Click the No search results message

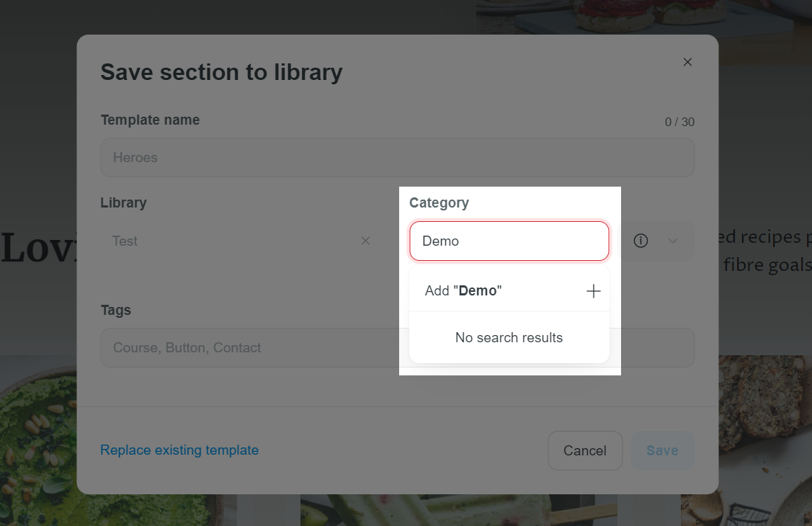coord(509,337)
